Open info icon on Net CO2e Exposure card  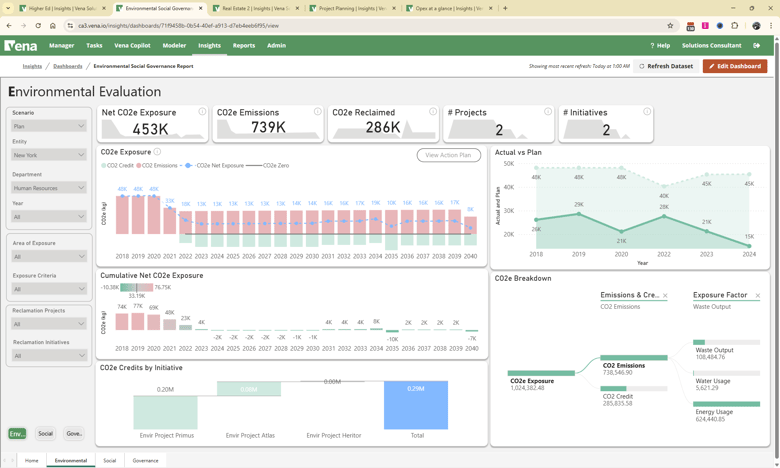(202, 112)
